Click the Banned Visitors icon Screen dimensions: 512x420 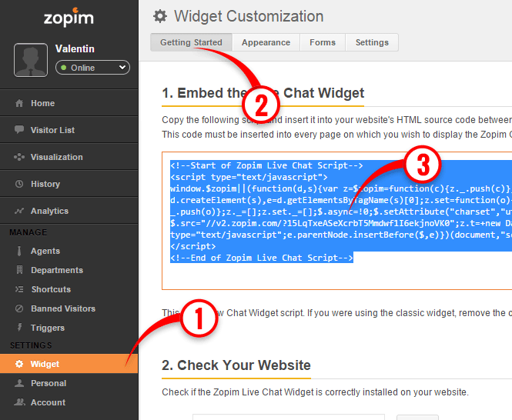[x=19, y=308]
